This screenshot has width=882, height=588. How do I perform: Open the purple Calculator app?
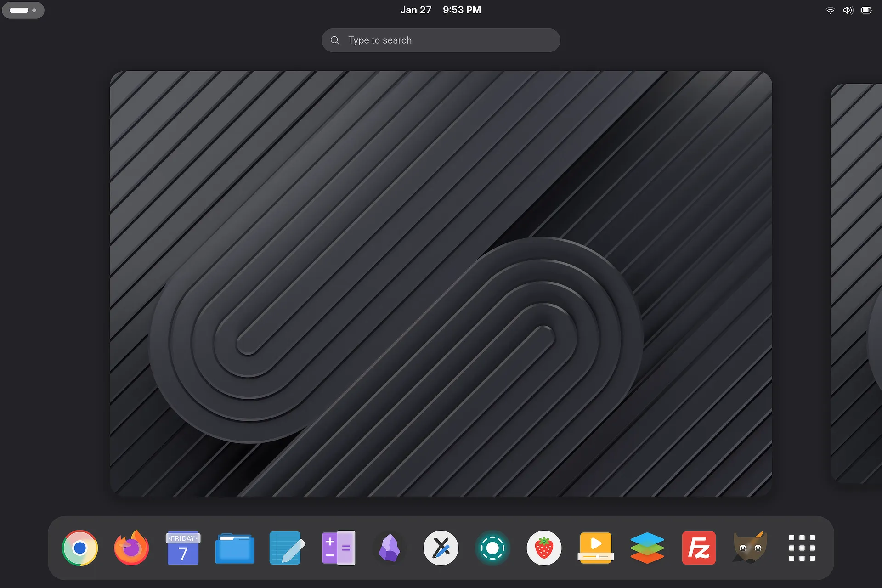tap(338, 548)
